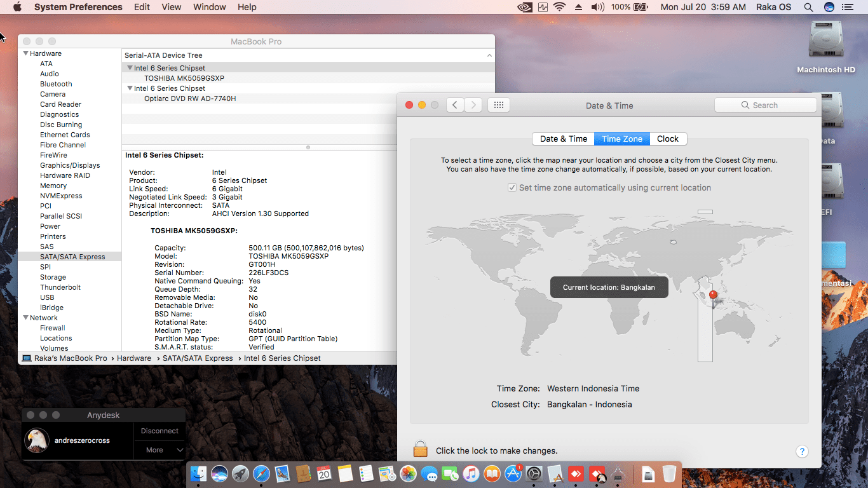Go forward in System Preferences

click(x=473, y=105)
